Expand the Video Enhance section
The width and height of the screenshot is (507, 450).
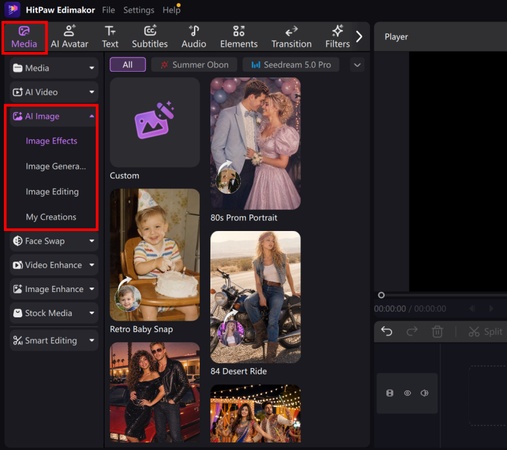coord(54,265)
